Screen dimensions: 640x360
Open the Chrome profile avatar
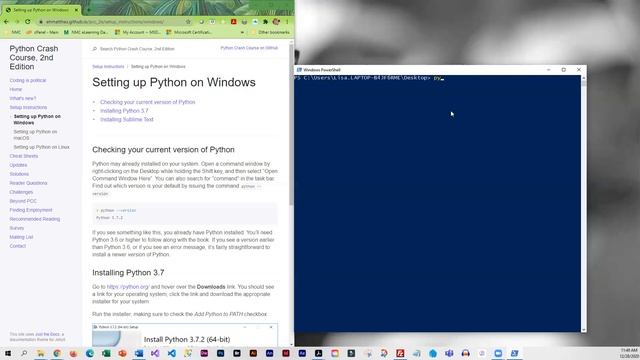[276, 22]
